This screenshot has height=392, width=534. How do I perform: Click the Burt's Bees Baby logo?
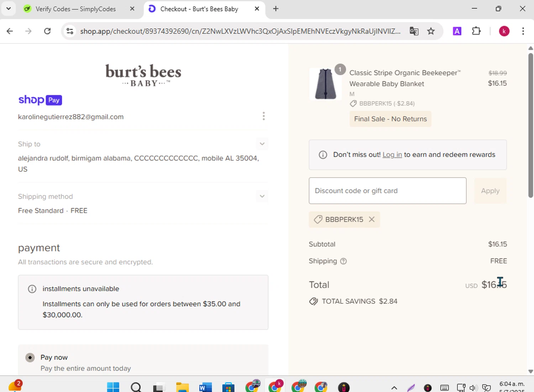(143, 75)
